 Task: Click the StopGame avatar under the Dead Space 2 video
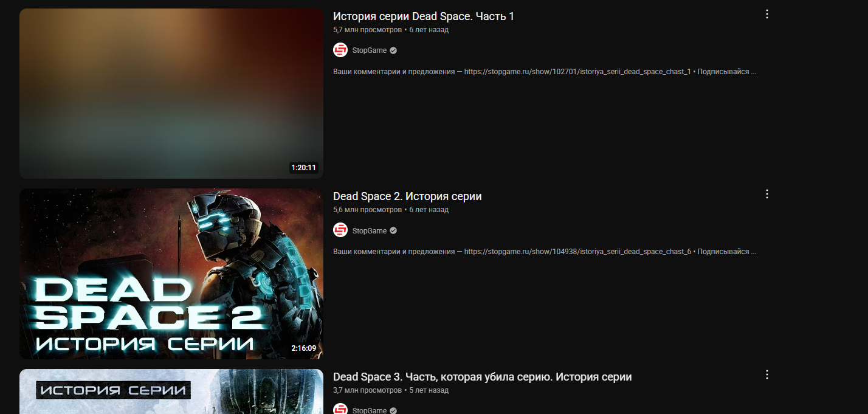click(x=340, y=230)
